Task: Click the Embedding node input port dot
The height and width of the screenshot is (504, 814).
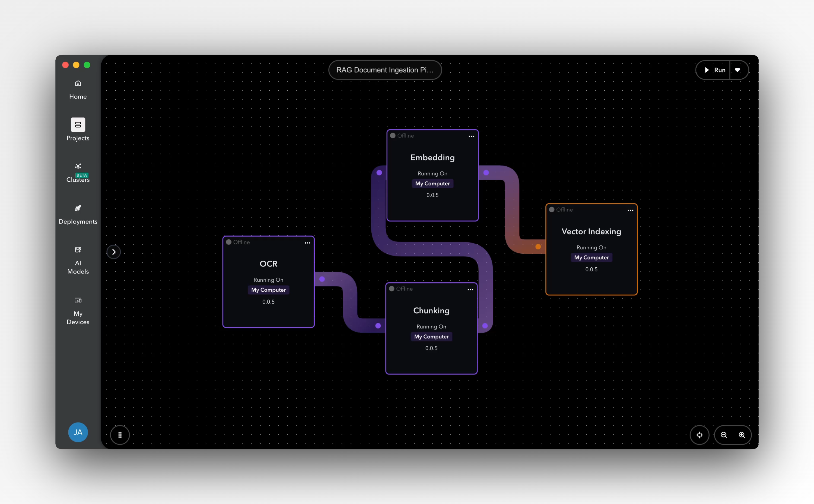Action: [379, 173]
